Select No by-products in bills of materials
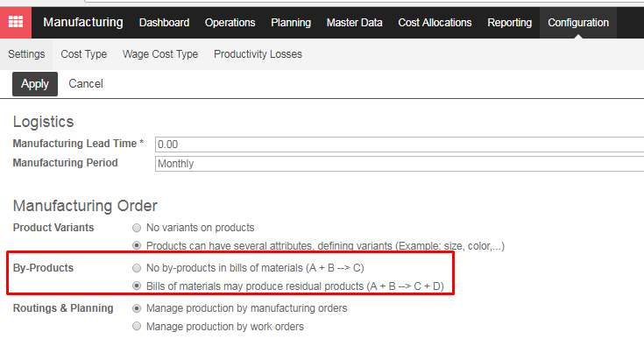 pyautogui.click(x=137, y=268)
